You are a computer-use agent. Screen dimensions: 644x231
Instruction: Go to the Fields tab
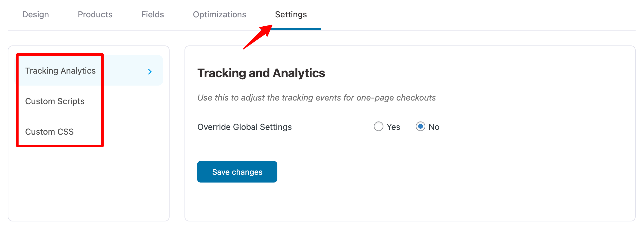pos(152,14)
